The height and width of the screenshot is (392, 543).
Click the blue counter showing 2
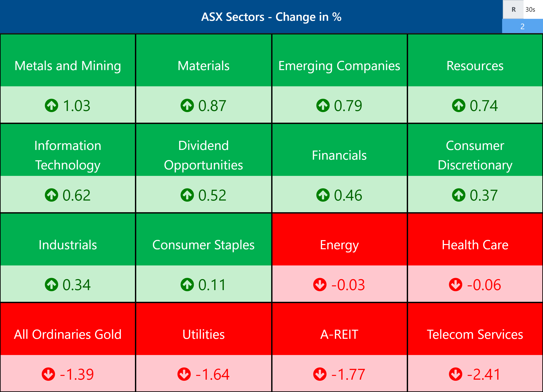[x=522, y=26]
